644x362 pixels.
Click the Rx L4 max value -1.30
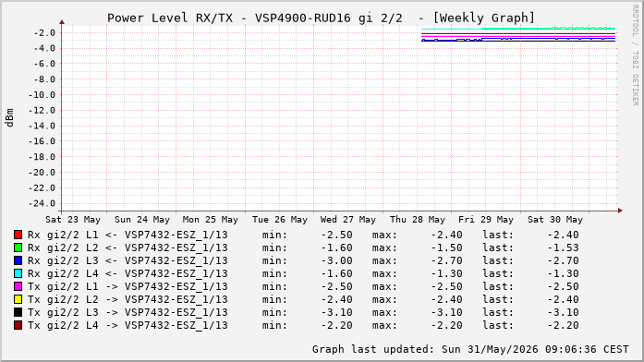click(x=447, y=273)
